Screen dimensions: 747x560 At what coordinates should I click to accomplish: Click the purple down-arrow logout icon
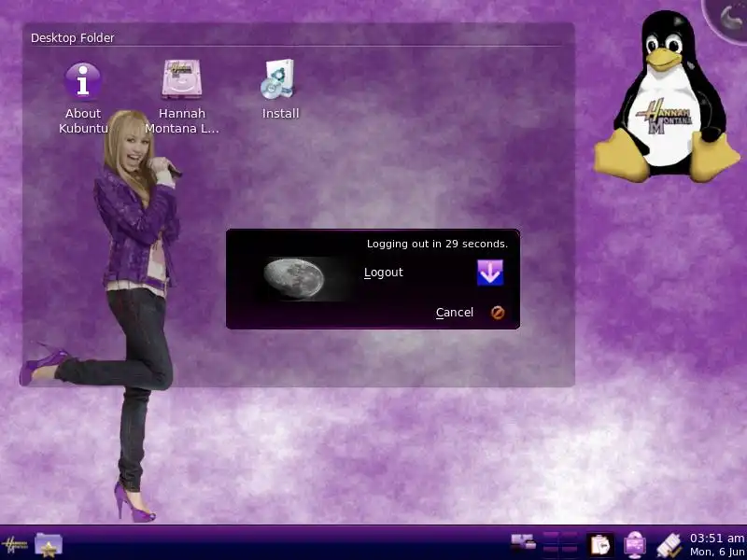pyautogui.click(x=489, y=273)
